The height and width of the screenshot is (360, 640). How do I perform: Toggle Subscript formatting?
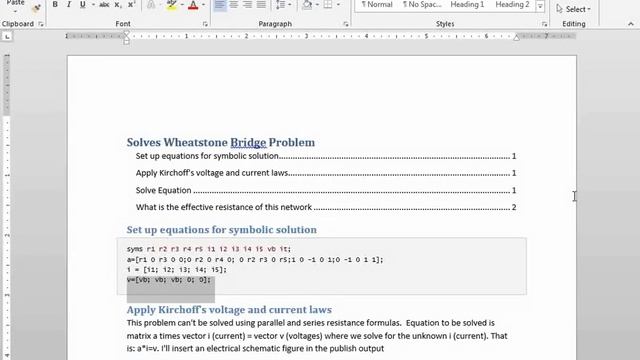click(118, 4)
